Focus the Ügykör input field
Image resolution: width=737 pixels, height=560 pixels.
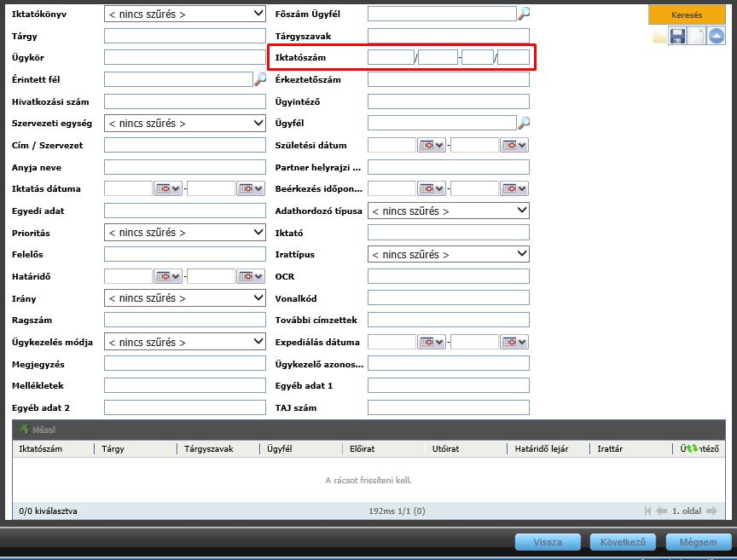point(185,57)
